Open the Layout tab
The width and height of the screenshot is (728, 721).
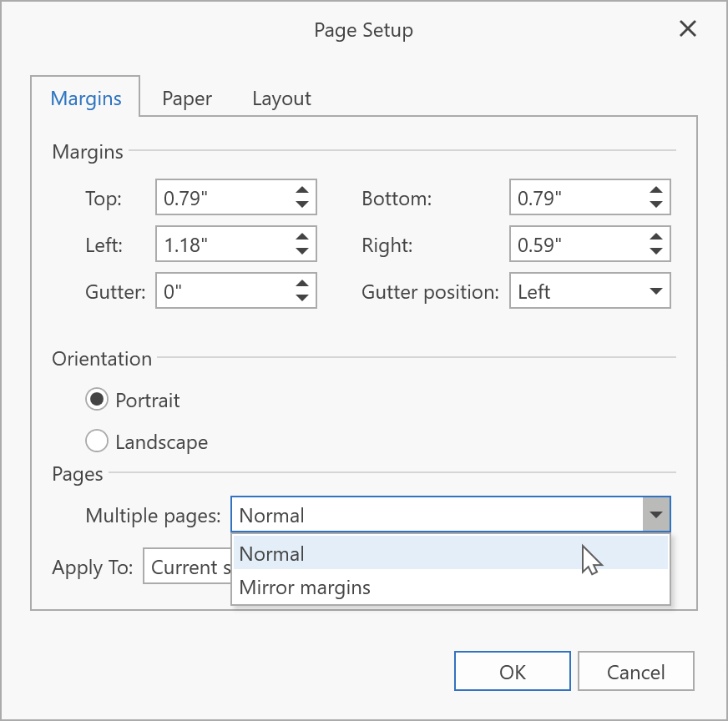[281, 98]
